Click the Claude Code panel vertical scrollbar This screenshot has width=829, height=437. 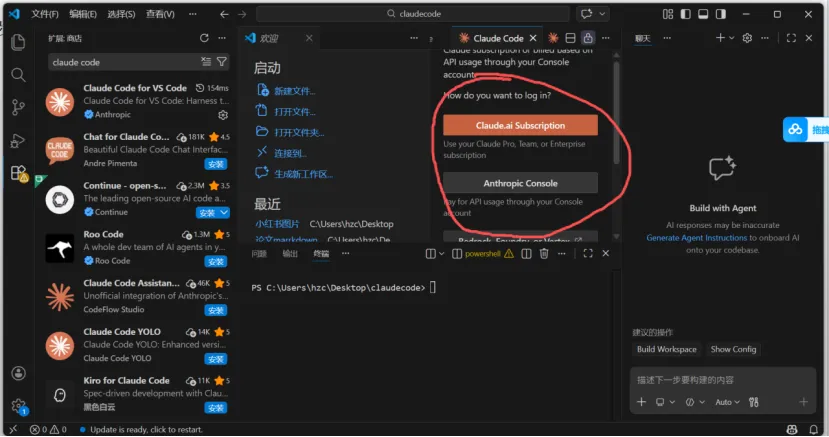616,113
